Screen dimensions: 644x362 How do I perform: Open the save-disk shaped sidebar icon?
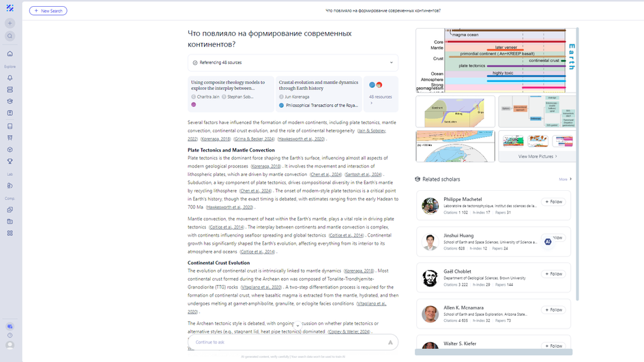pos(10,113)
